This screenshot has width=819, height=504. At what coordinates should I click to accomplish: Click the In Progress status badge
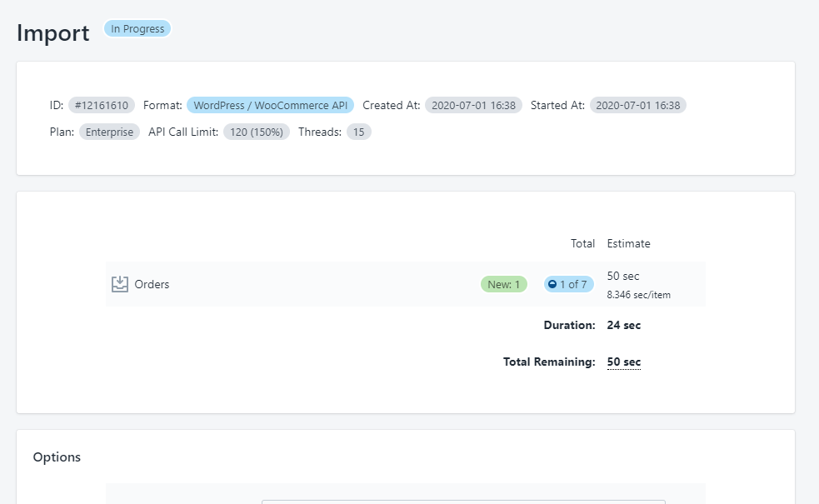tap(137, 29)
